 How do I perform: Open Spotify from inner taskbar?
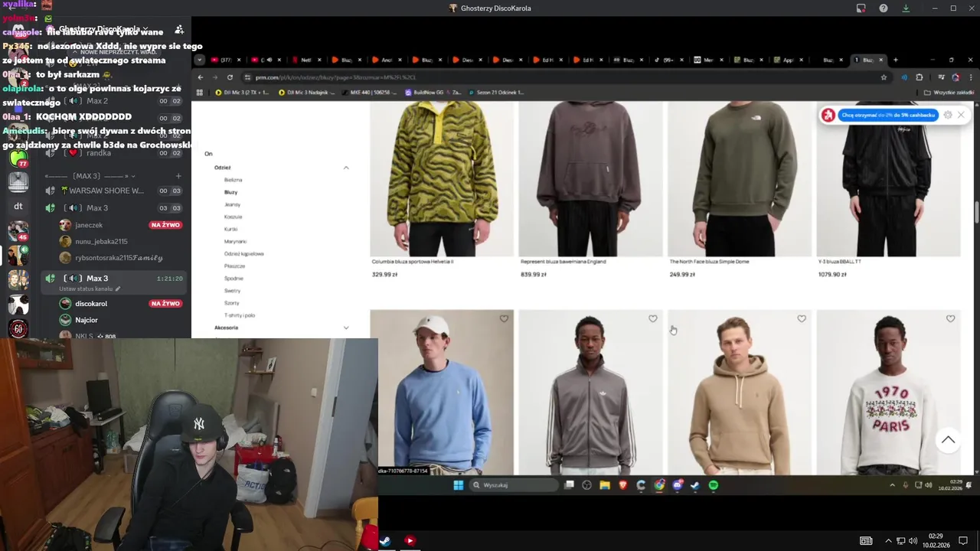[x=714, y=485]
